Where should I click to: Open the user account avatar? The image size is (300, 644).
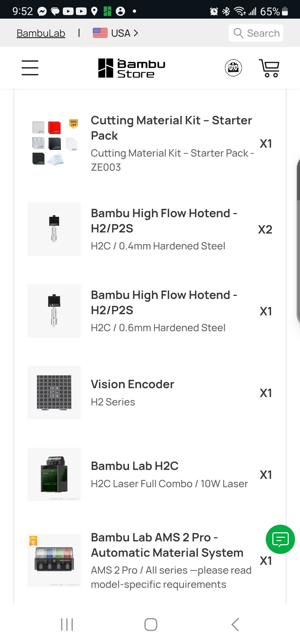coord(233,68)
